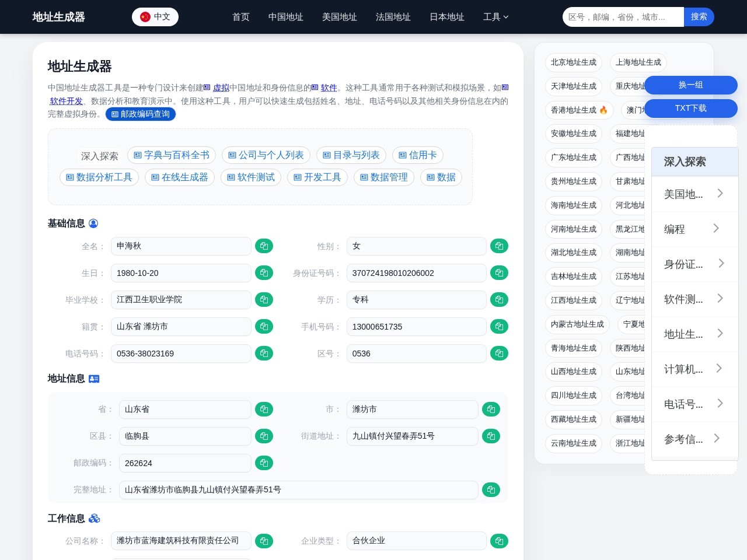Follow the 软件开发 link in description
The height and width of the screenshot is (560, 747).
65,101
